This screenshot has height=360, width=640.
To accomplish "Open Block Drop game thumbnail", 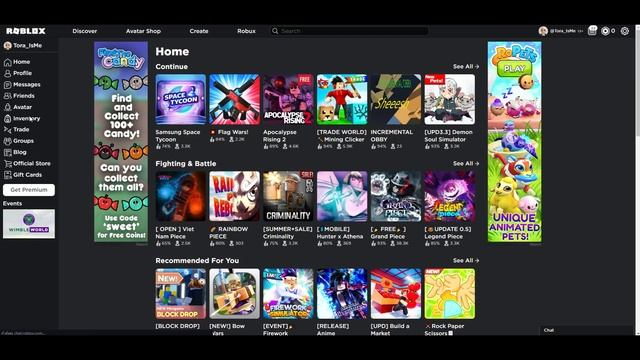I will click(x=180, y=293).
